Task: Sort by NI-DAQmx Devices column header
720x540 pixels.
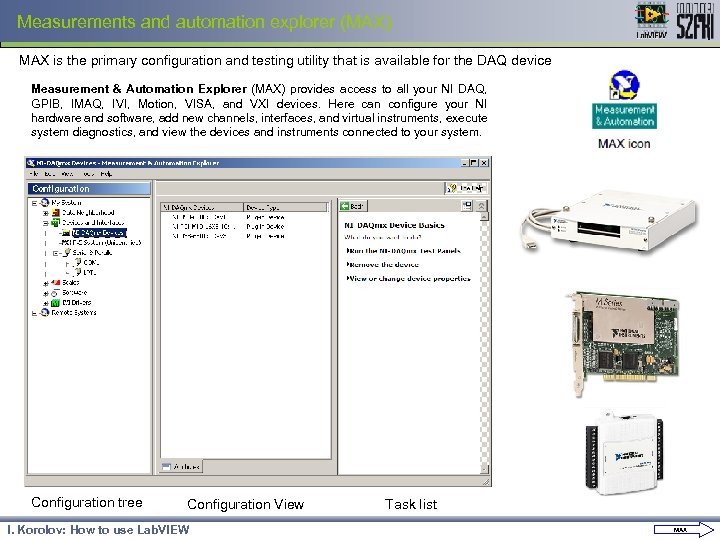Action: pos(202,207)
